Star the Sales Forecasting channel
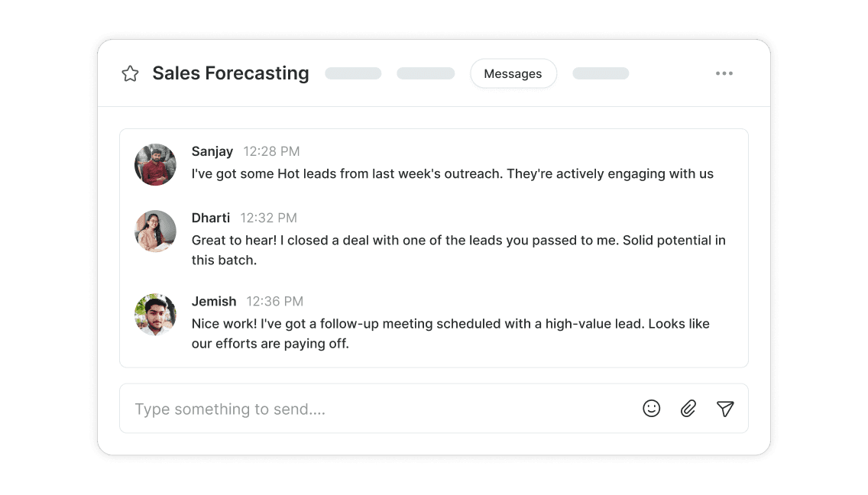868x495 pixels. (131, 74)
